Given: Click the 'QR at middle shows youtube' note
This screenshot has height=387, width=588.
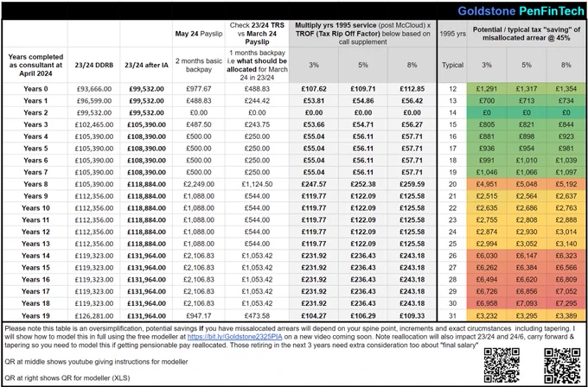Looking at the screenshot, I should pos(96,362).
